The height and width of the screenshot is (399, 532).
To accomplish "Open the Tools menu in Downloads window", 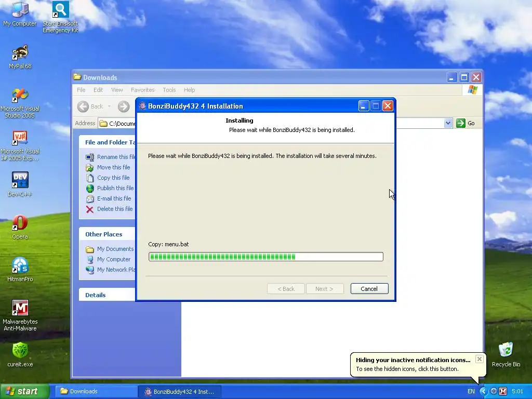I will pyautogui.click(x=169, y=90).
